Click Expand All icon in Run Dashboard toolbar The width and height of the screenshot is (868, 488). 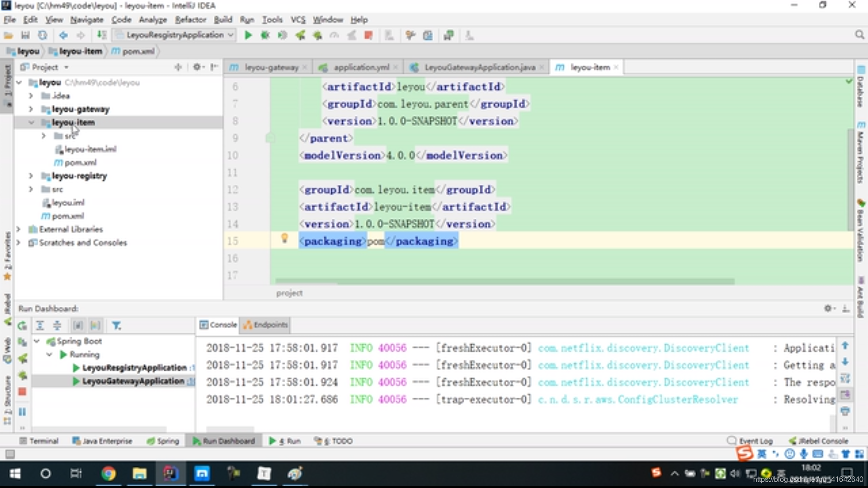(40, 325)
